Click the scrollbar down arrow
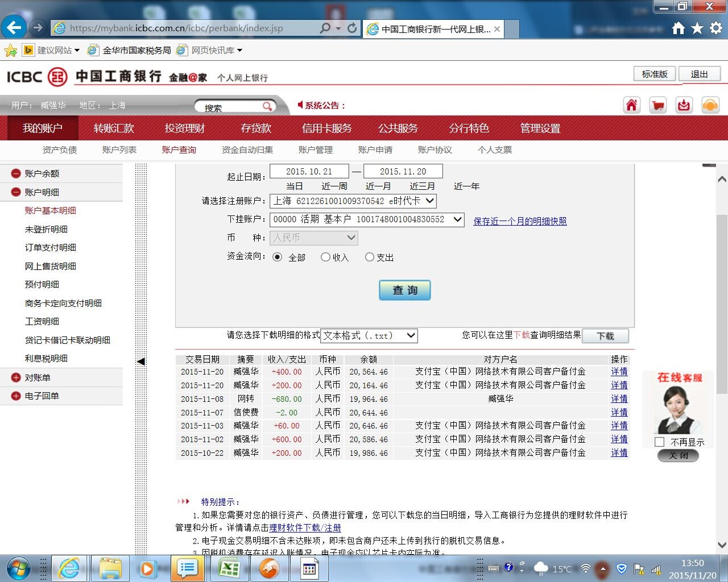Screen dimensions: 728x582 (x=722, y=544)
